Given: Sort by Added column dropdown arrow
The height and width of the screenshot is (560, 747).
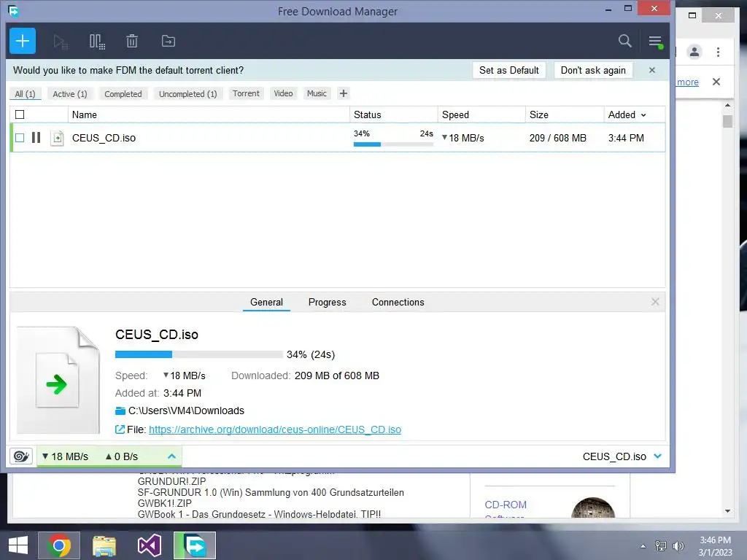Looking at the screenshot, I should coord(643,115).
